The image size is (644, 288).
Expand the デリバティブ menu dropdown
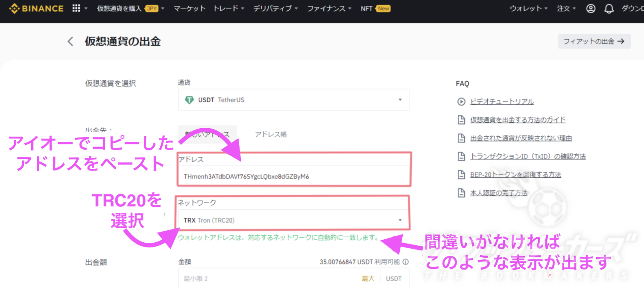tap(275, 9)
